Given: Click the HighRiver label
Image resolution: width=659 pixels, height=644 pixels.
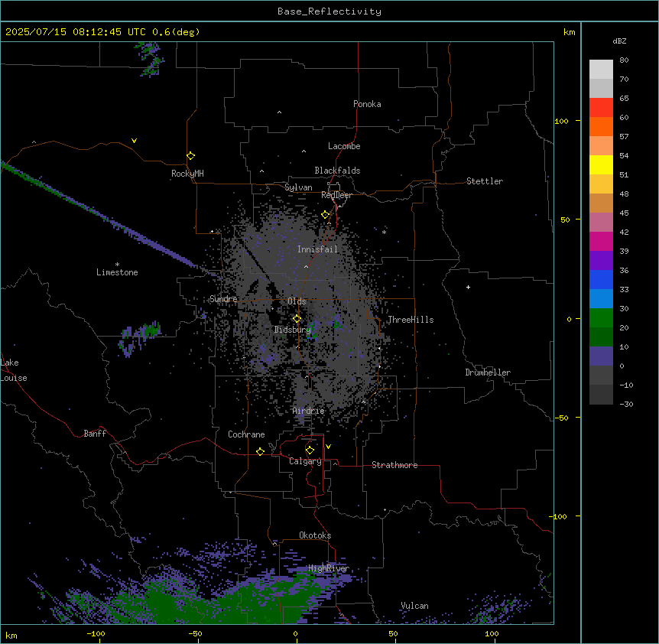Looking at the screenshot, I should click(329, 568).
